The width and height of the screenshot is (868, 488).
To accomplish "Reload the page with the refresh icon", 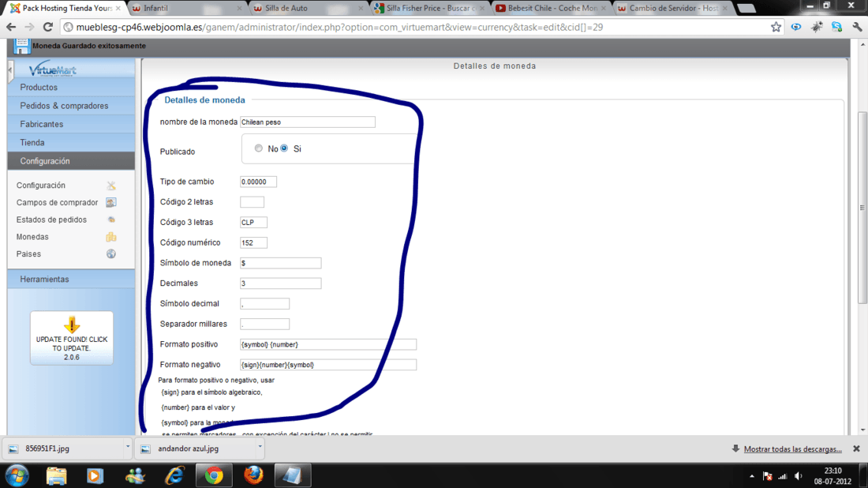I will pos(48,27).
